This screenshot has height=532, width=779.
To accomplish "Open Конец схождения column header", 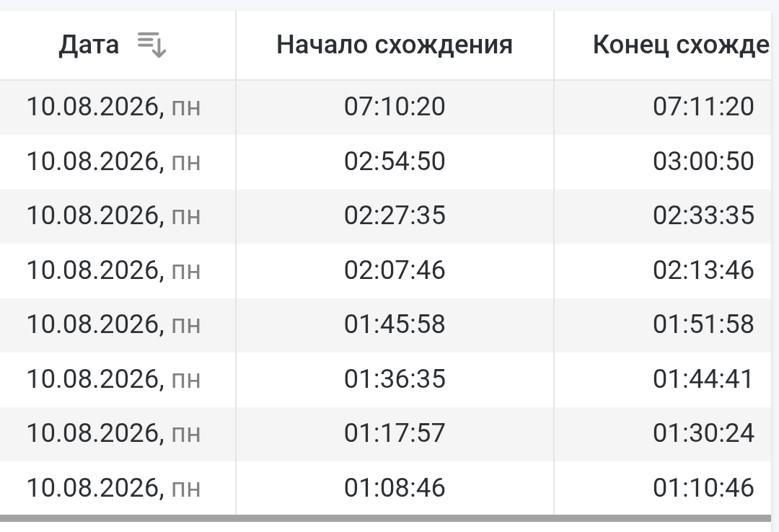I will (681, 45).
